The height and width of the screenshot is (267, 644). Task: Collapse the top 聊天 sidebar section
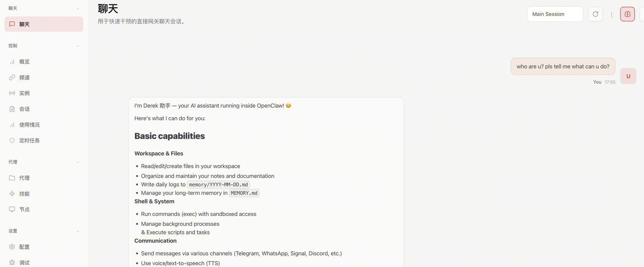[x=78, y=9]
